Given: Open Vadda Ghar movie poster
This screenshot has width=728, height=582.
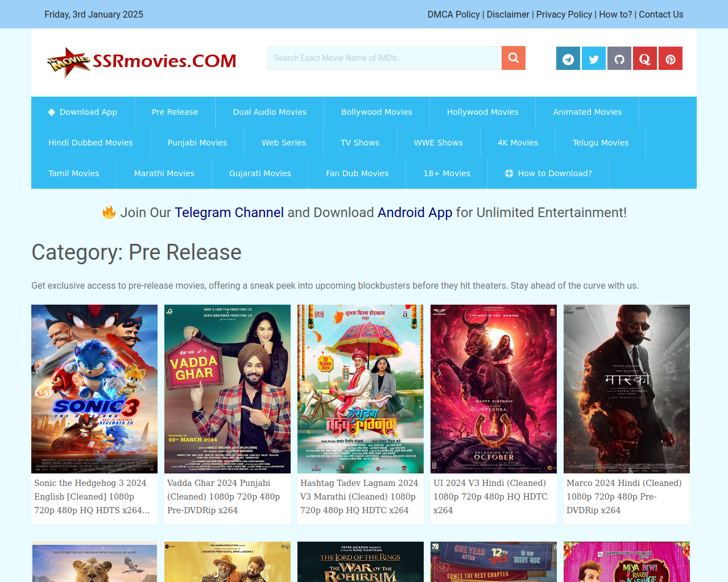Looking at the screenshot, I should [x=227, y=389].
